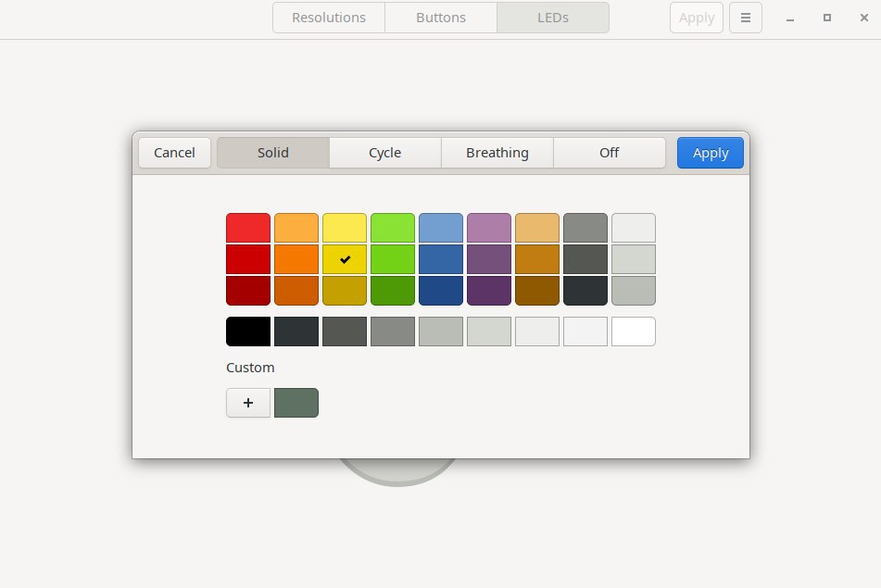Click the blue Apply button in dialog
The image size is (881, 588).
click(711, 153)
